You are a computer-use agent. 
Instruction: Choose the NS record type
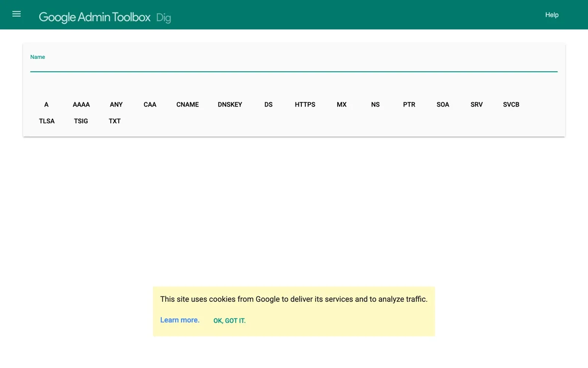375,105
